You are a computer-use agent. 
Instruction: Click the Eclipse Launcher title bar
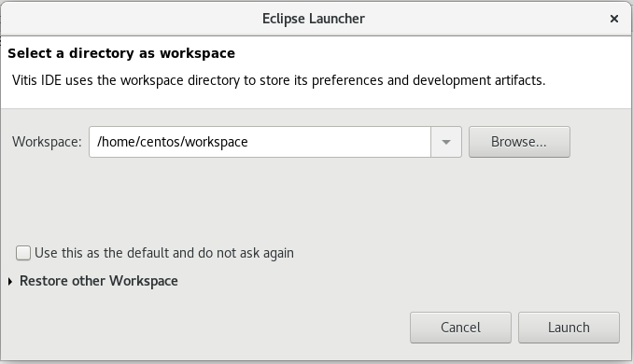(x=314, y=19)
